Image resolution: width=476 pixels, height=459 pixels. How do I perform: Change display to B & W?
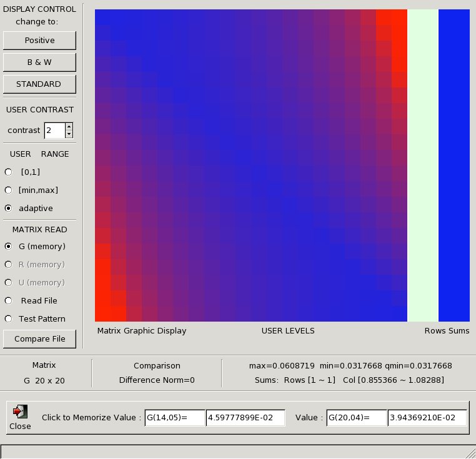pyautogui.click(x=40, y=62)
